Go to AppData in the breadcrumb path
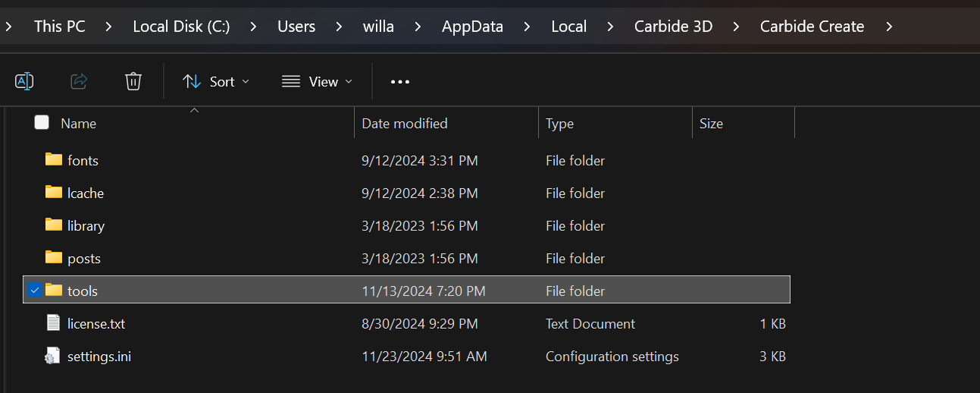Image resolution: width=980 pixels, height=393 pixels. 472,27
